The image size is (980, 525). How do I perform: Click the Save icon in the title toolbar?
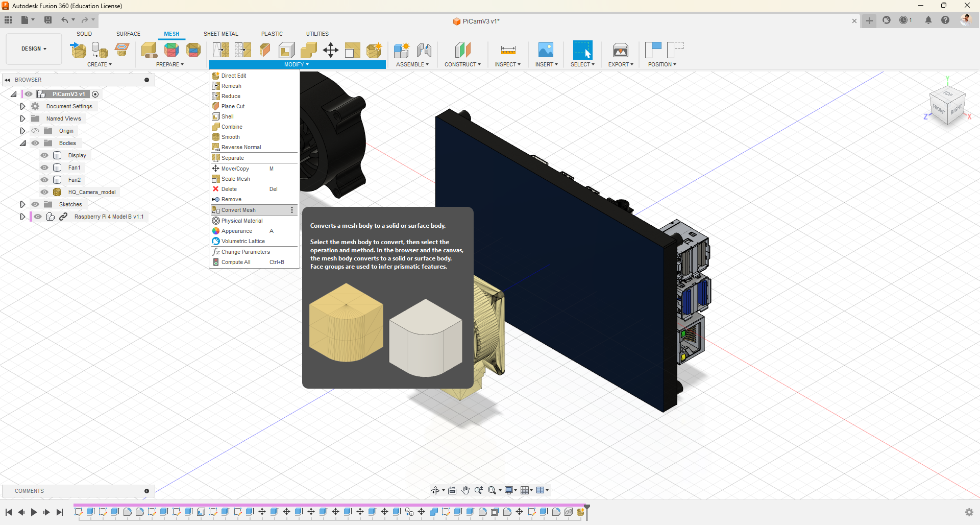click(x=48, y=20)
